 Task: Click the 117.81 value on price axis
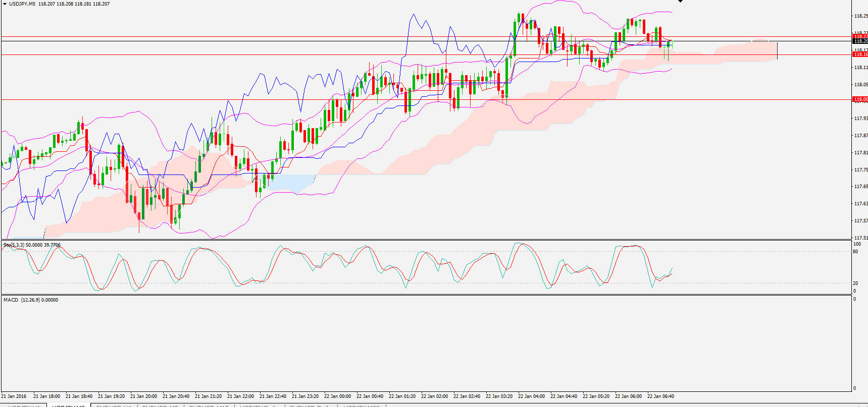coord(860,152)
